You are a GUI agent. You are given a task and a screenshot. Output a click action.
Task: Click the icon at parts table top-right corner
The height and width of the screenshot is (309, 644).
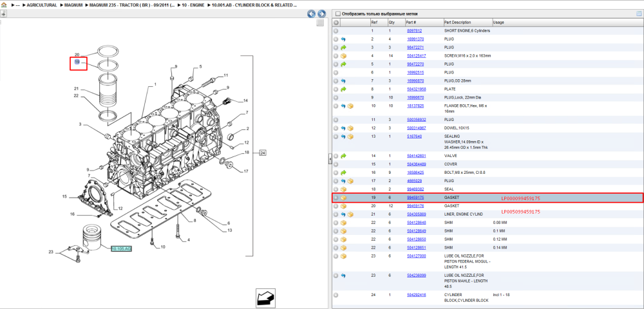pos(639,14)
